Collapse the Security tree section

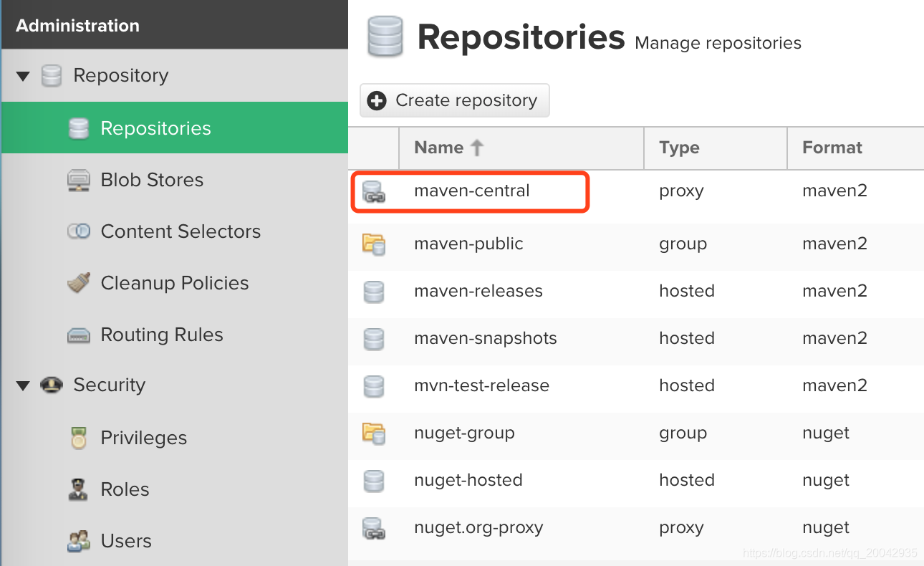tap(23, 385)
